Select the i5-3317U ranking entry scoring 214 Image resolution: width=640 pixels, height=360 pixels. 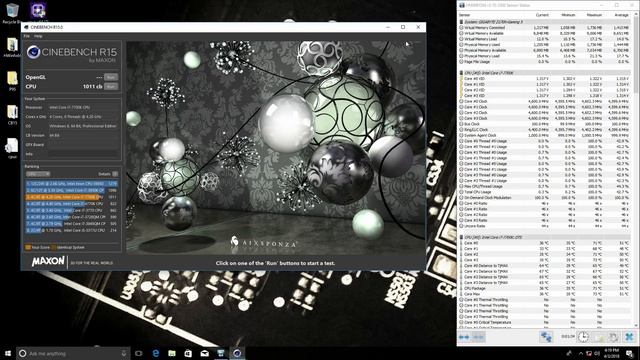pos(72,231)
